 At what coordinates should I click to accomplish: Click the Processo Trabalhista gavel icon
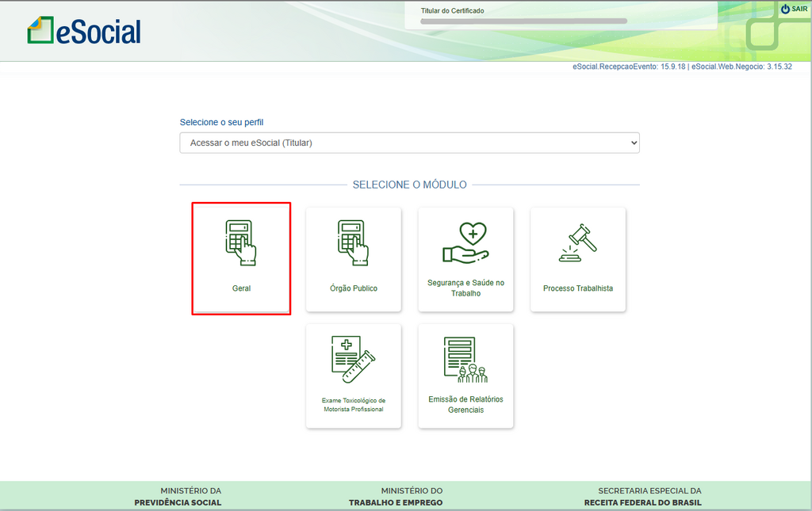tap(578, 242)
